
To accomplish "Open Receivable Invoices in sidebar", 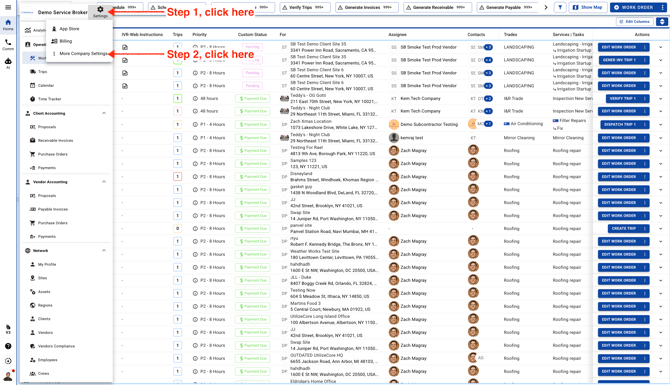I will click(x=55, y=141).
